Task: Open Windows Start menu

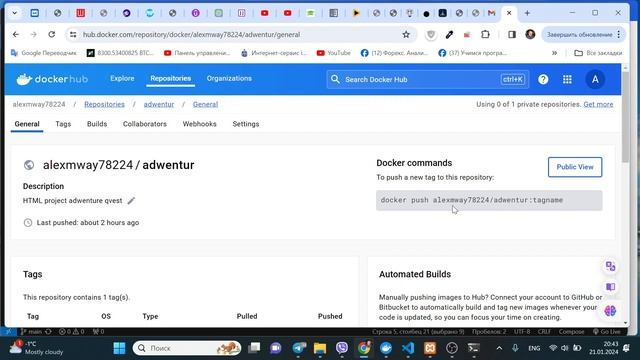Action: click(x=119, y=348)
